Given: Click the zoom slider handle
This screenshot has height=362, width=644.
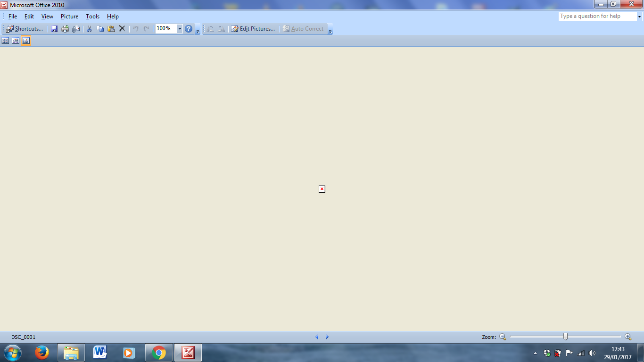Looking at the screenshot, I should click(565, 337).
